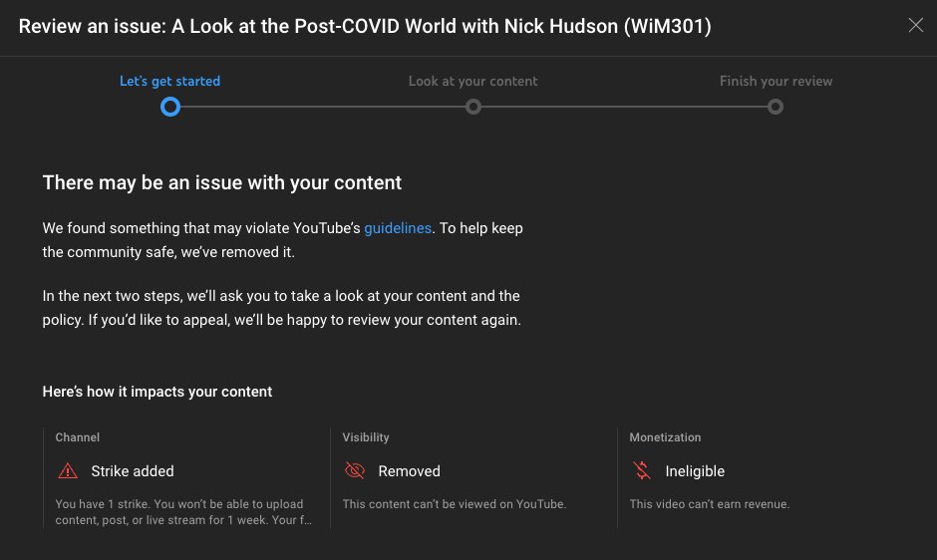Screen dimensions: 937x560
Task: Click the middle progress step circle
Action: tap(473, 107)
